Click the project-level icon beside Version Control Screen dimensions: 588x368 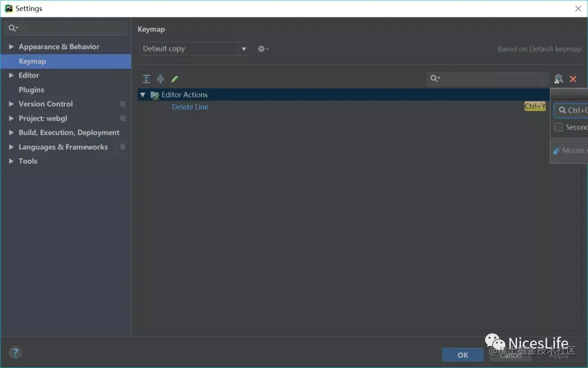coord(122,104)
